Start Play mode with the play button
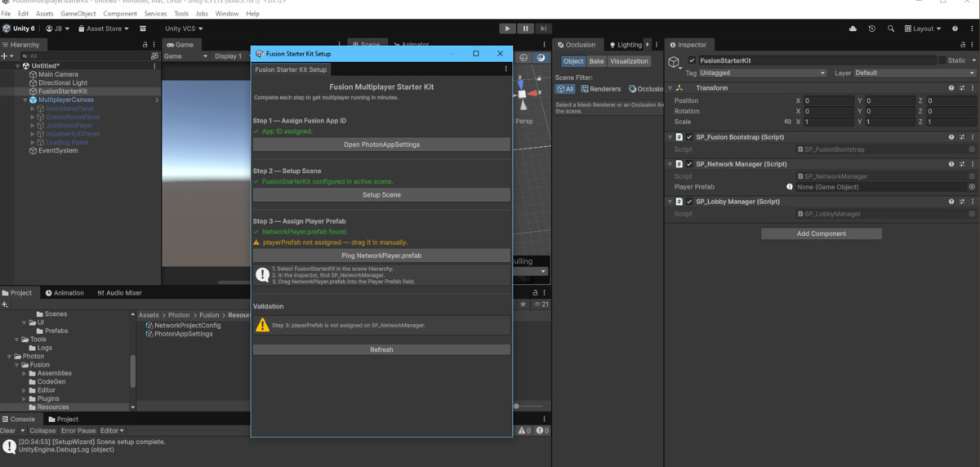980x467 pixels. (x=508, y=29)
